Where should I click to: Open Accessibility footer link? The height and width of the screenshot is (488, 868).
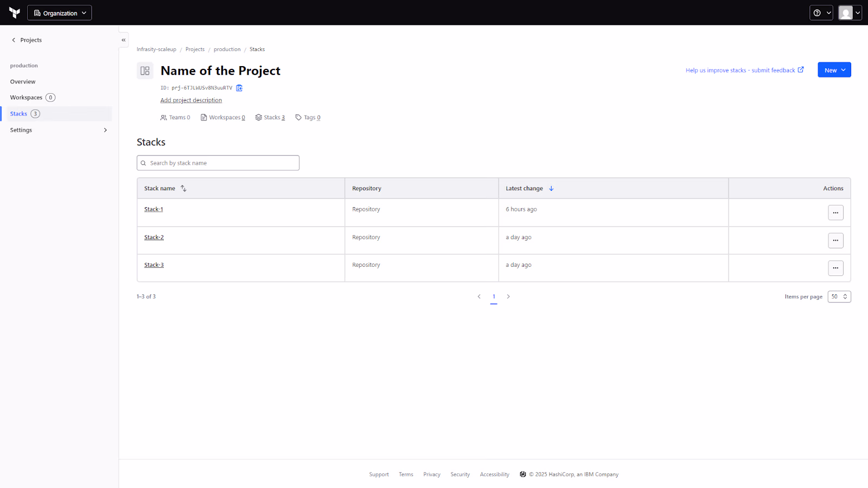(495, 474)
